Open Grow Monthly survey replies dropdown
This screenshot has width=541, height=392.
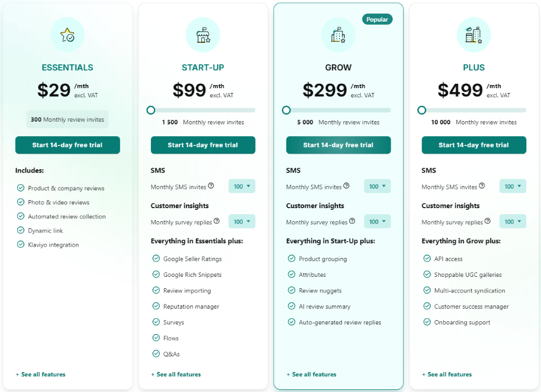377,222
